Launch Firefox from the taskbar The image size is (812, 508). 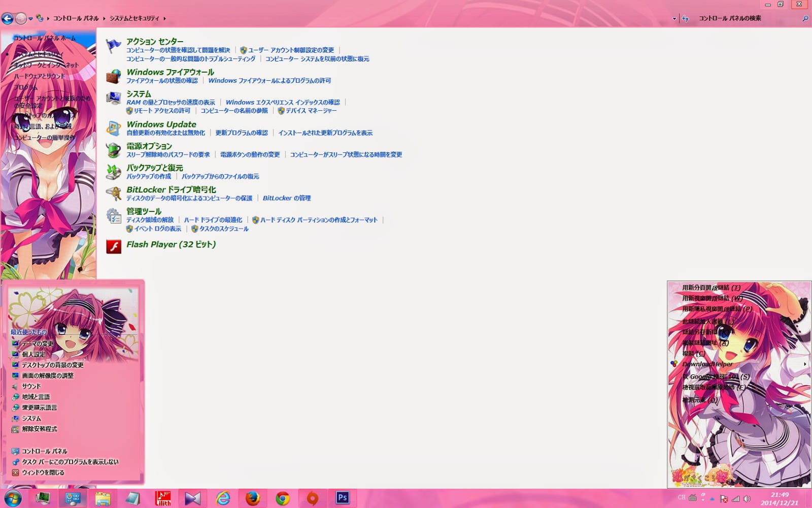pos(254,498)
